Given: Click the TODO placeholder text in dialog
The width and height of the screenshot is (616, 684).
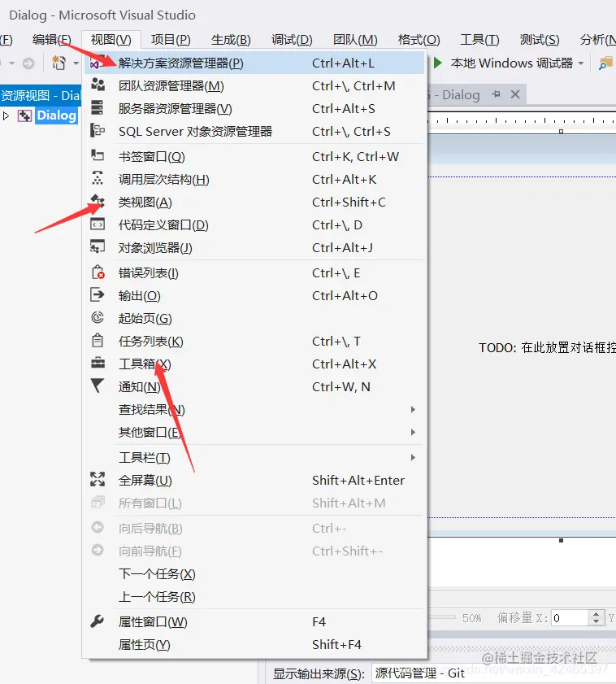Looking at the screenshot, I should tap(547, 347).
